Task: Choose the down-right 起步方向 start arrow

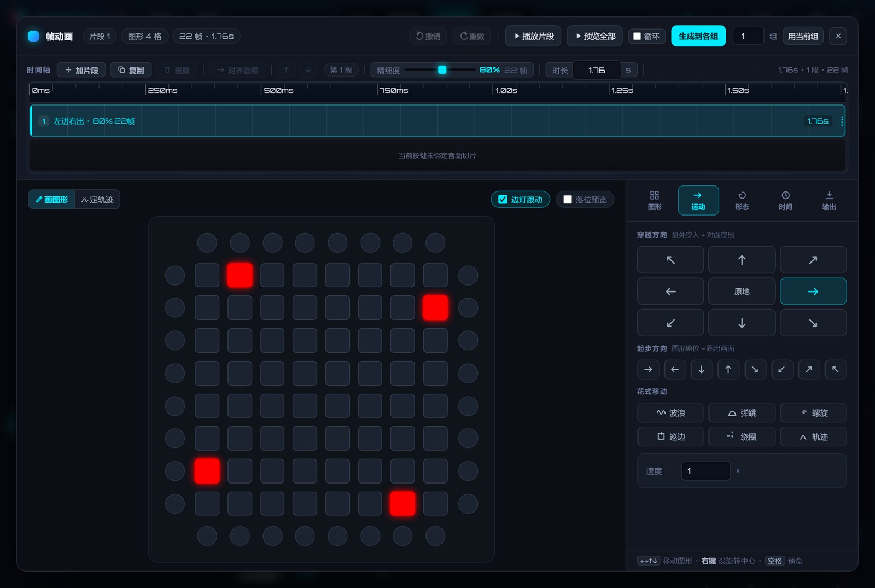Action: (755, 370)
